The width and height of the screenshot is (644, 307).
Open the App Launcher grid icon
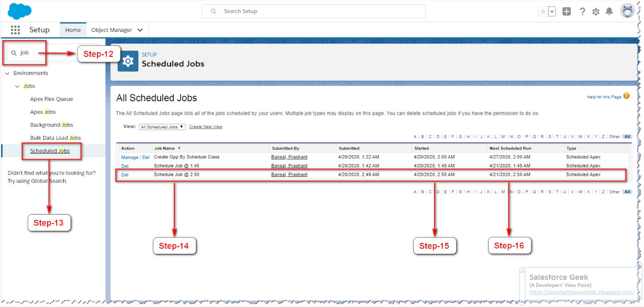pos(15,30)
